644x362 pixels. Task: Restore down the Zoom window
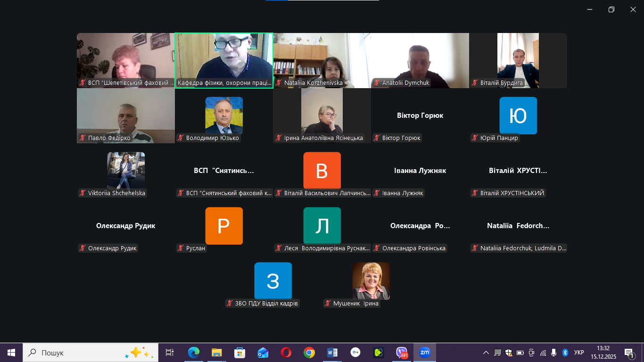pyautogui.click(x=611, y=9)
